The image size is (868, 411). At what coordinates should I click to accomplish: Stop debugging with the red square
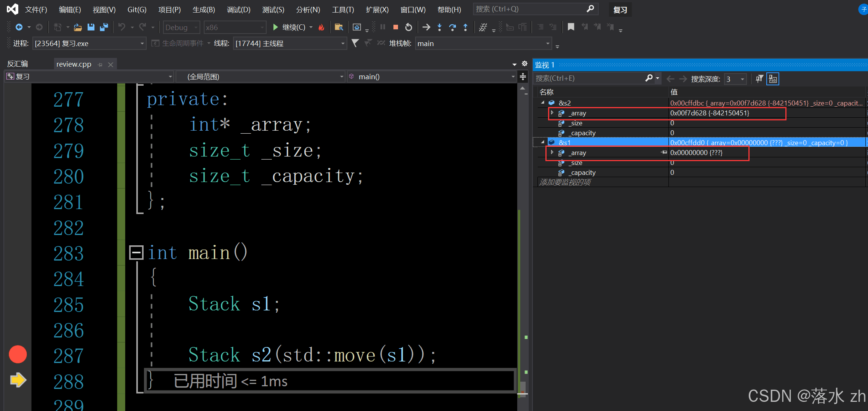coord(396,27)
